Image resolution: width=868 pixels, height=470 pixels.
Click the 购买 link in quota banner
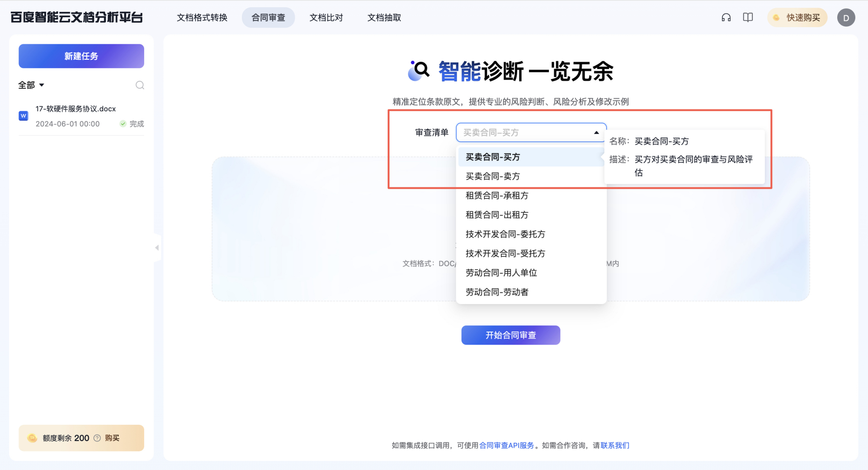click(x=112, y=438)
